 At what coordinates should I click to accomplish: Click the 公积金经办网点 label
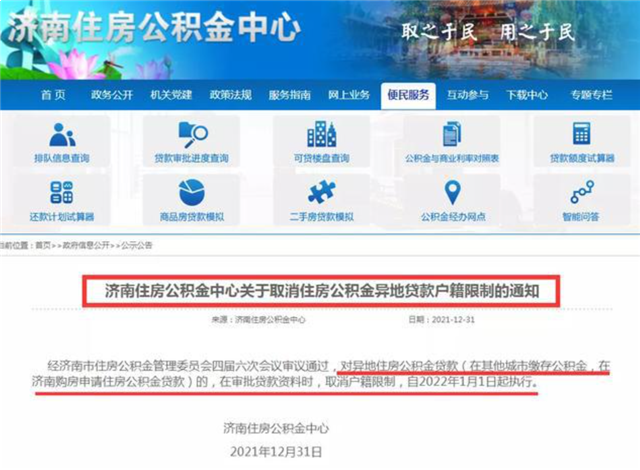click(453, 217)
